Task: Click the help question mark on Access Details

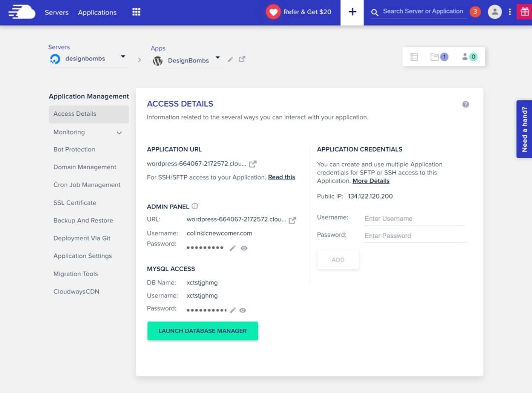Action: coord(465,104)
